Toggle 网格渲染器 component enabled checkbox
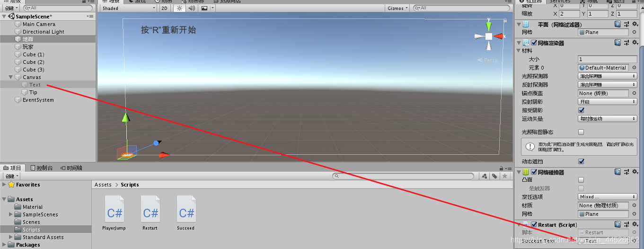This screenshot has height=249, width=644. coord(534,43)
